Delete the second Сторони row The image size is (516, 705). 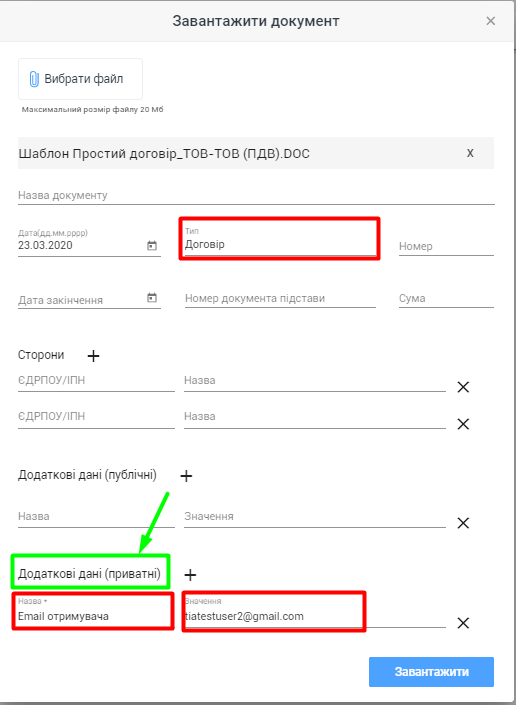[x=463, y=424]
